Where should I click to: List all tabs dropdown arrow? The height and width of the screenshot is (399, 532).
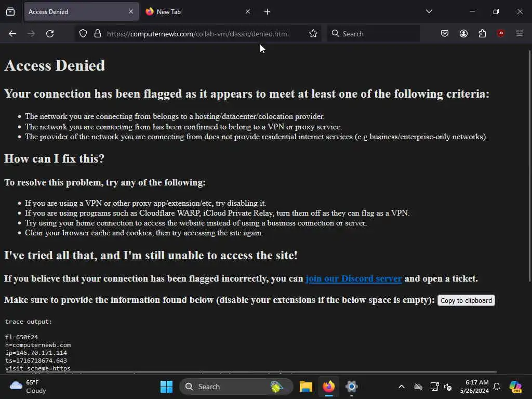(429, 11)
